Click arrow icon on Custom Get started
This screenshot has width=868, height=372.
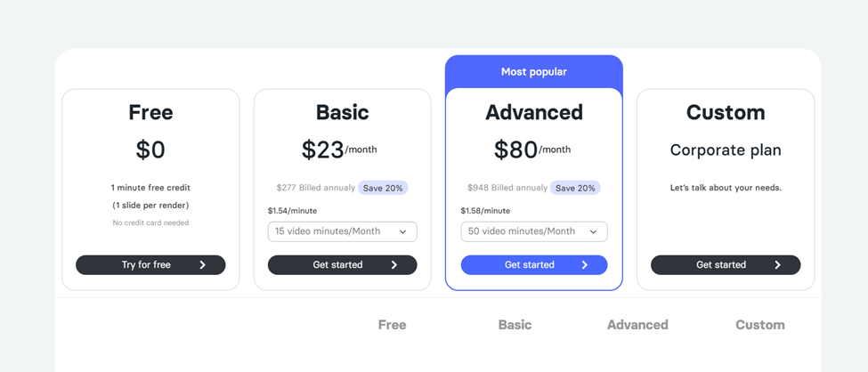click(x=778, y=264)
